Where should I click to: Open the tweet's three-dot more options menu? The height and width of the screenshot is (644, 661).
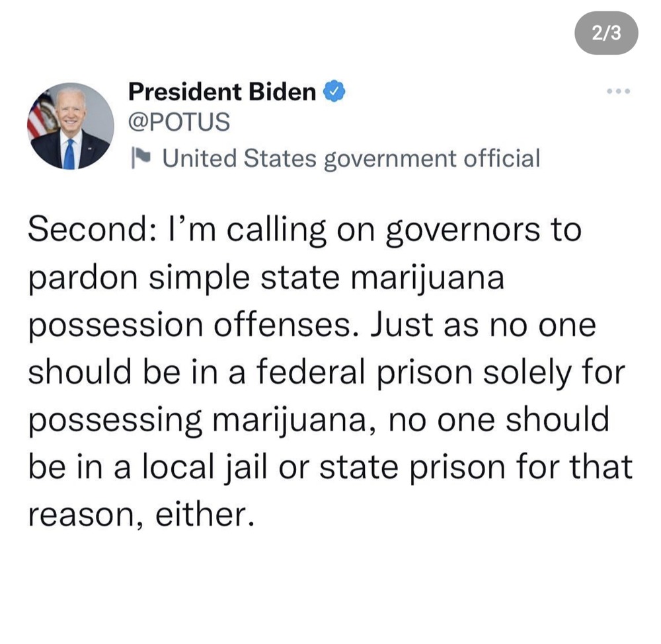(619, 91)
